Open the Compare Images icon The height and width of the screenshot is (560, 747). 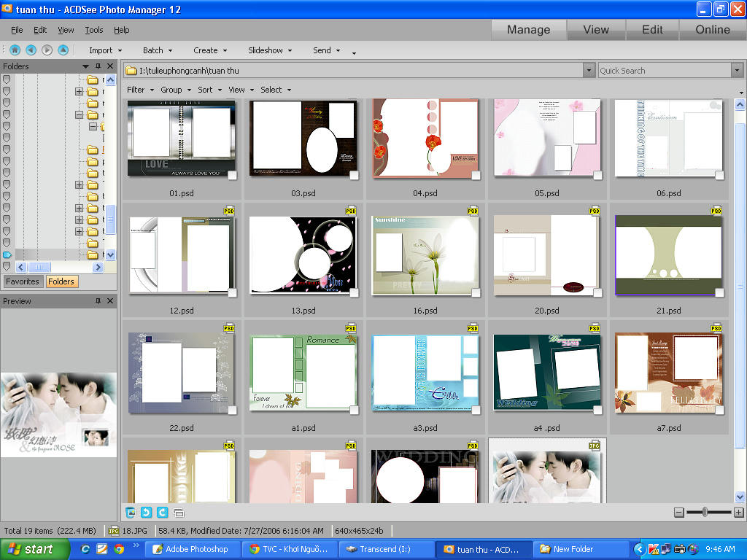click(179, 513)
